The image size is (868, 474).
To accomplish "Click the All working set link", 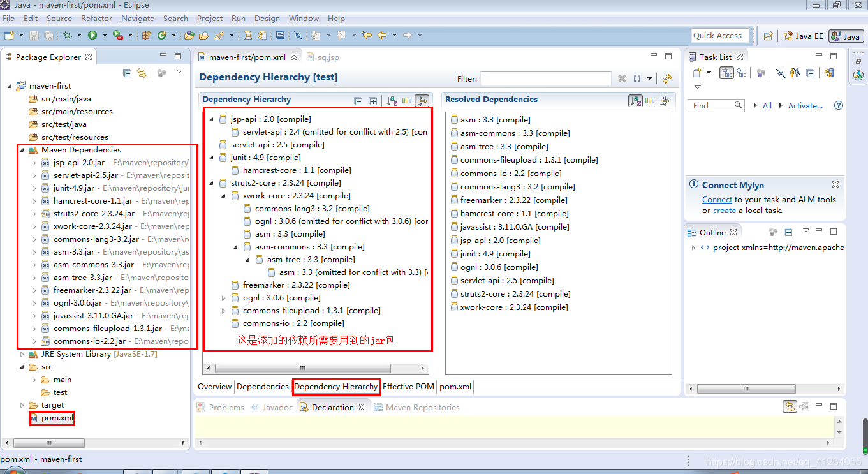I will 767,105.
